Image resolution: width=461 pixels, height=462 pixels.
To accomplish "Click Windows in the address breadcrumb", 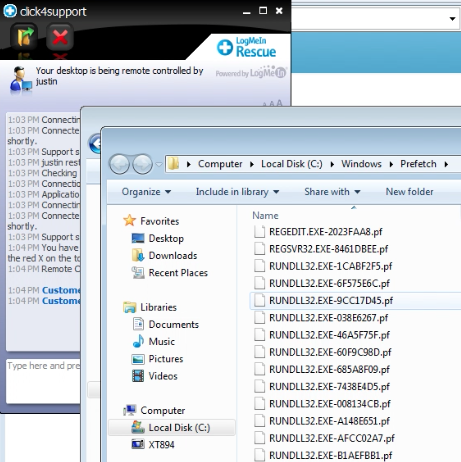I will click(361, 164).
